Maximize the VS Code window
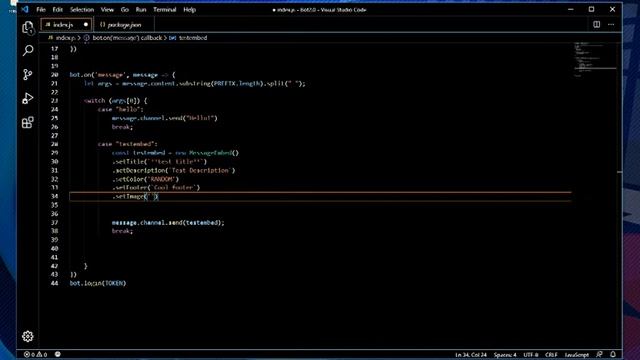Viewport: 640px width, 360px height. [591, 9]
